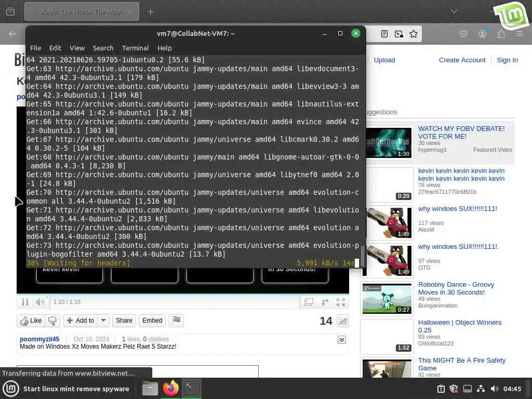Open Firefox account icon
532x399 pixels.
[x=482, y=34]
